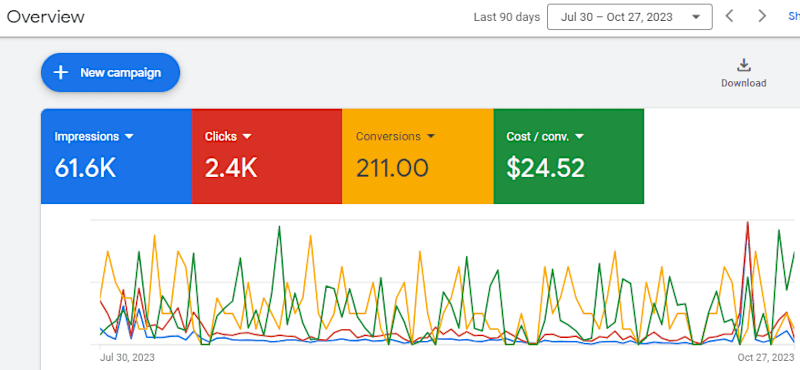This screenshot has width=800, height=370.
Task: Select the green $24.52 cost card
Action: [568, 156]
